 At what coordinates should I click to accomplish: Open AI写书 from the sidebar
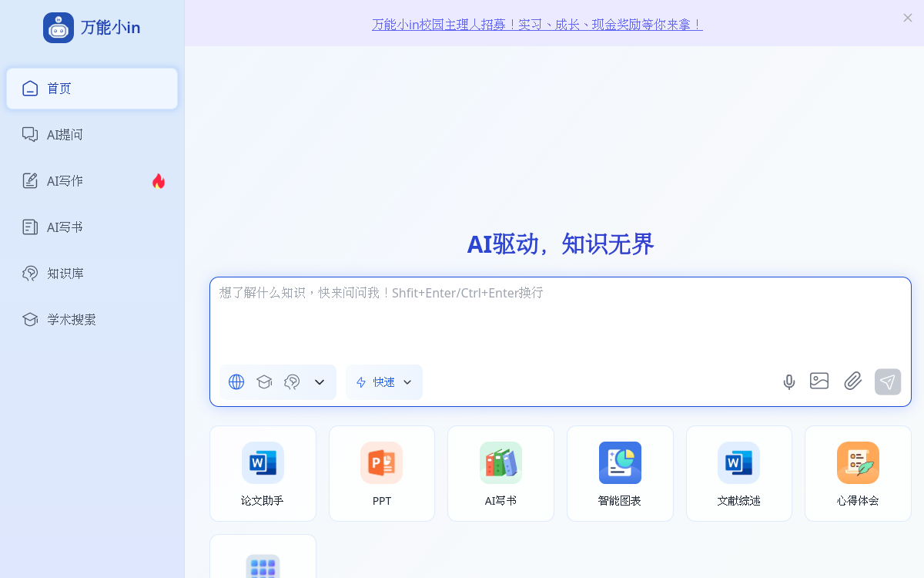click(x=92, y=227)
